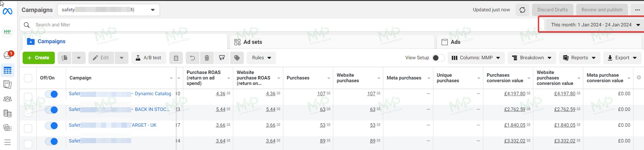644x150 pixels.
Task: Open the notifications icon with red badge
Action: coord(8,55)
